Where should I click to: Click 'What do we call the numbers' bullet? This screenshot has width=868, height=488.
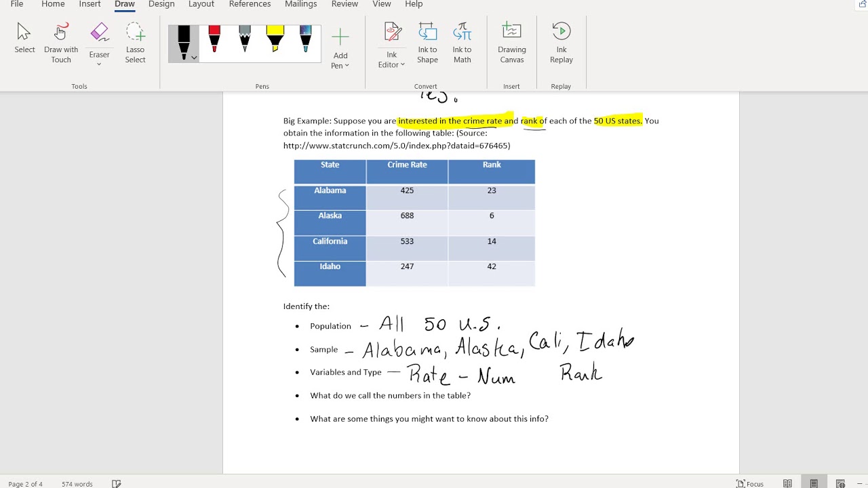(390, 395)
